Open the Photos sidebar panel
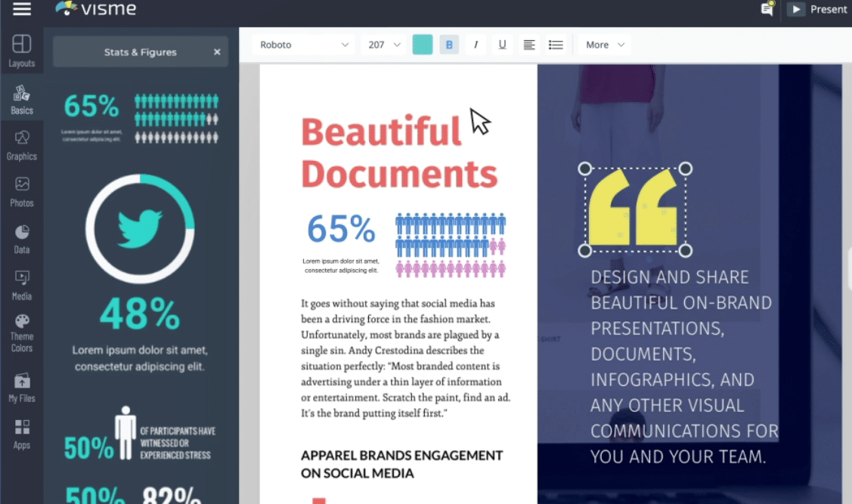 tap(22, 191)
